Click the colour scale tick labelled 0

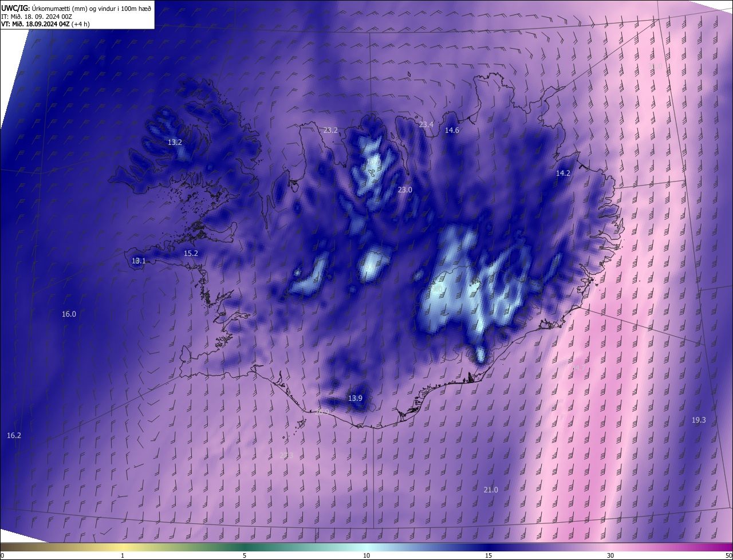pos(2,556)
